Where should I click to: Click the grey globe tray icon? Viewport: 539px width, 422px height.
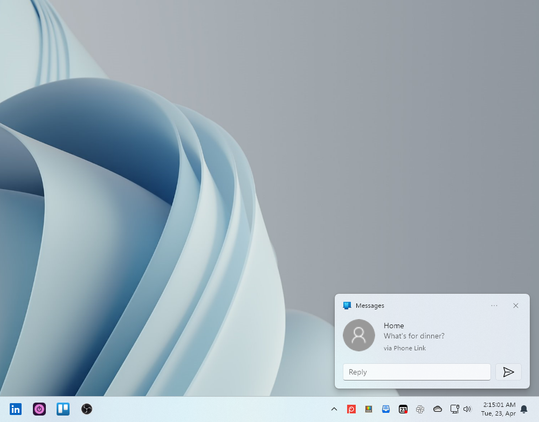(420, 409)
